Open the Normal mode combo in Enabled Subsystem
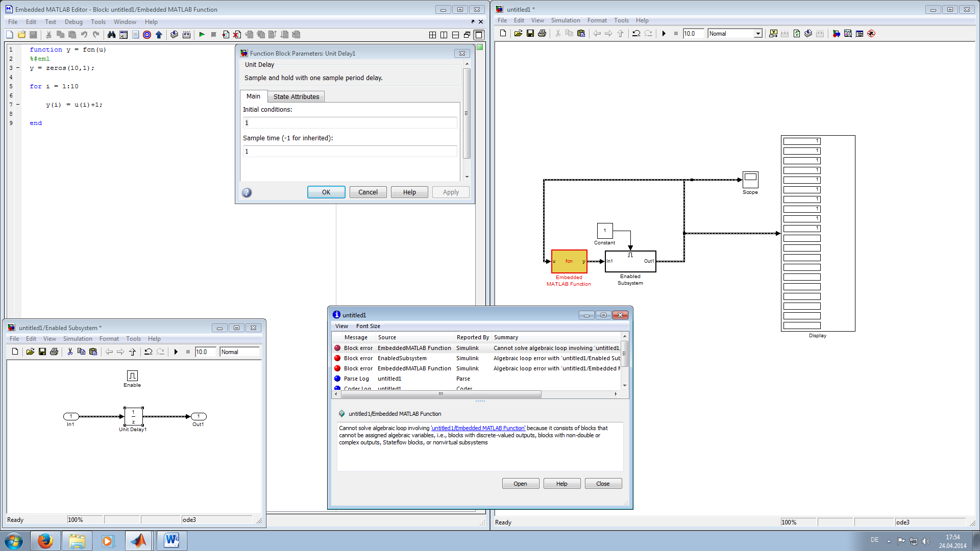Image resolution: width=980 pixels, height=551 pixels. pyautogui.click(x=239, y=352)
